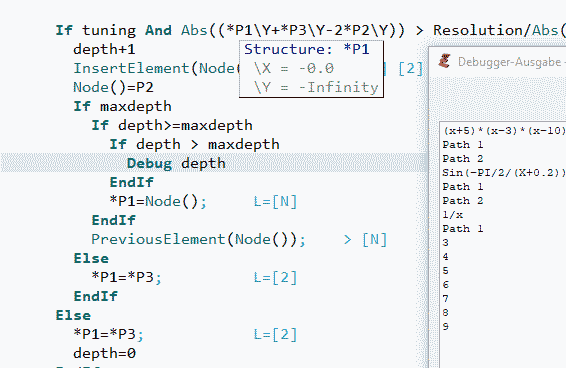The image size is (566, 368).
Task: Click the 'Node()=P2' code line
Action: click(x=113, y=87)
